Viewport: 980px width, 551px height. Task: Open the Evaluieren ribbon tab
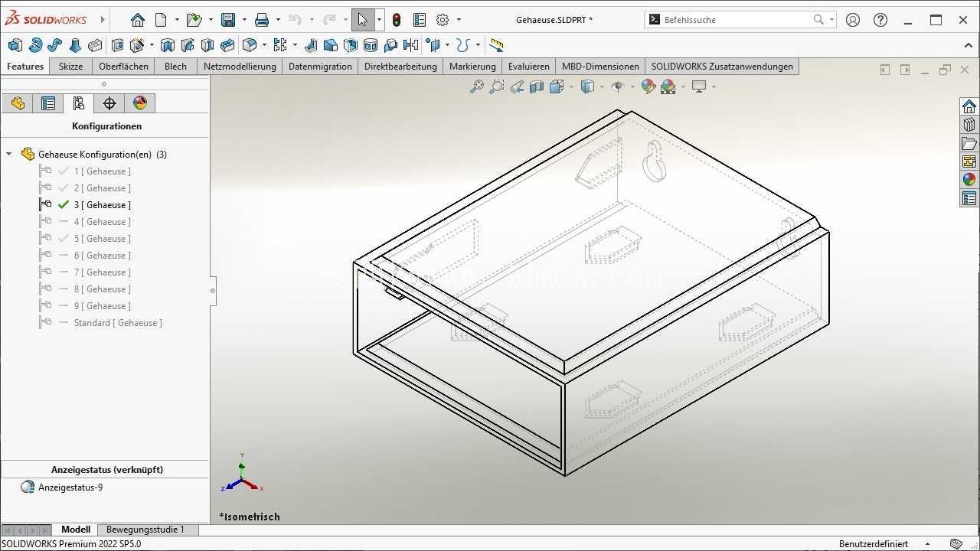point(528,67)
